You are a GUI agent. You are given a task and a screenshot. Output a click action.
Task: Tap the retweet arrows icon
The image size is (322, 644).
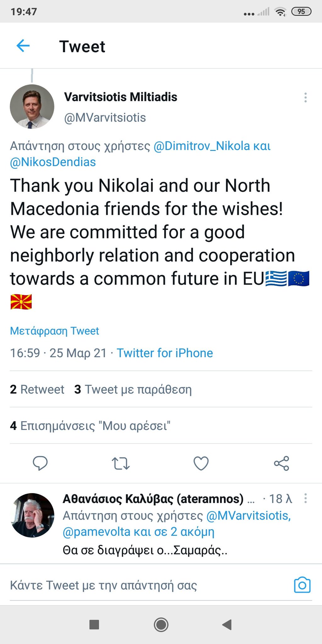(x=121, y=463)
